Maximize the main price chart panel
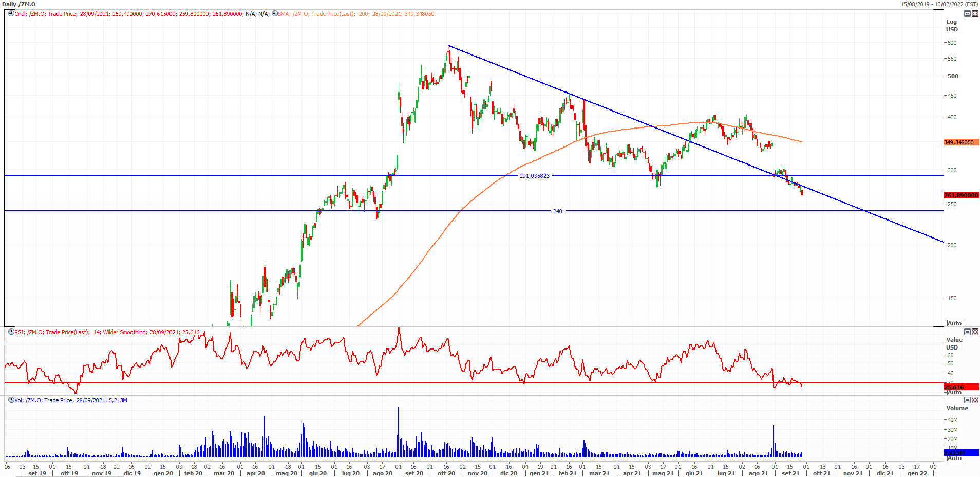The height and width of the screenshot is (477, 980). point(967,14)
